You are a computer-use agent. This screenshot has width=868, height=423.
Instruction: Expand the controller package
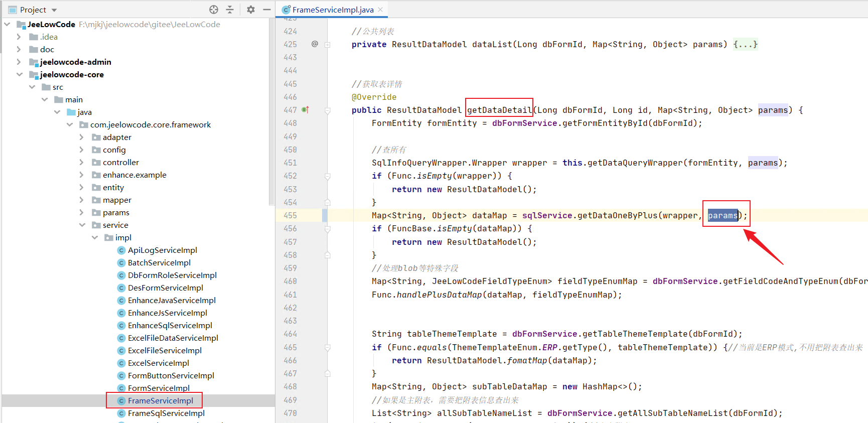tap(82, 163)
